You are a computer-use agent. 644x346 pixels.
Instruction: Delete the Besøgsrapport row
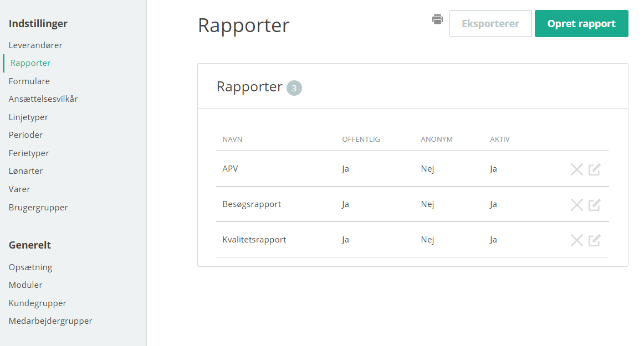[x=576, y=204]
